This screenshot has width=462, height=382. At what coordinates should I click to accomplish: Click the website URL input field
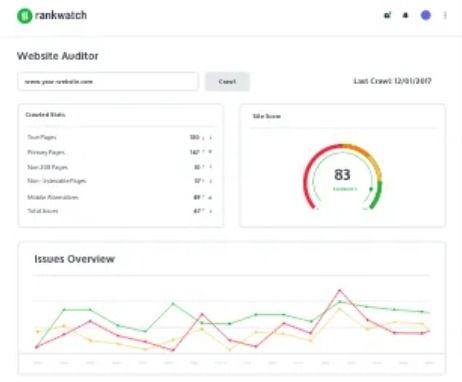point(108,82)
